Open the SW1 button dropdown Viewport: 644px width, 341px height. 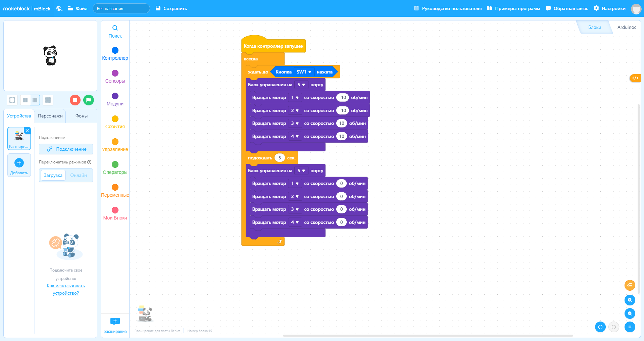tap(304, 72)
